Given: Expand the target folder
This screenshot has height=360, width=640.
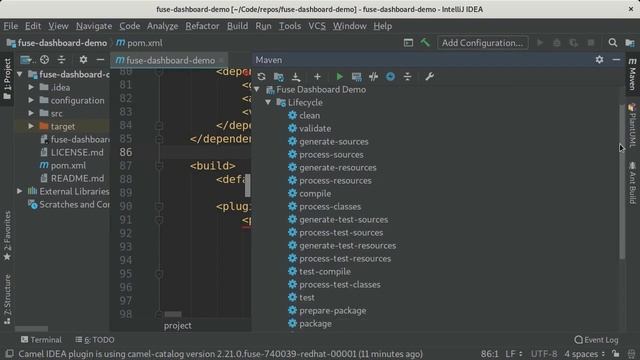Looking at the screenshot, I should (31, 126).
